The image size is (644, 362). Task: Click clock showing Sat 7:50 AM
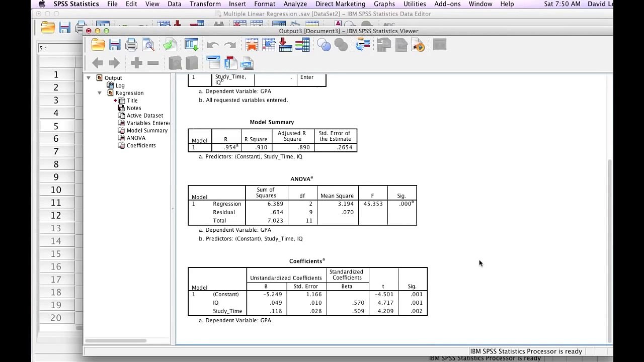click(562, 4)
